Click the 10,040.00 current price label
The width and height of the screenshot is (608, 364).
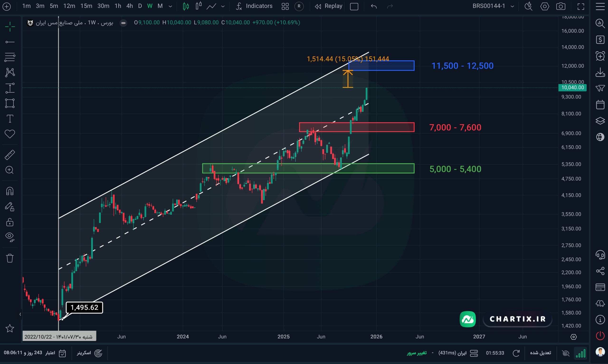(x=572, y=88)
